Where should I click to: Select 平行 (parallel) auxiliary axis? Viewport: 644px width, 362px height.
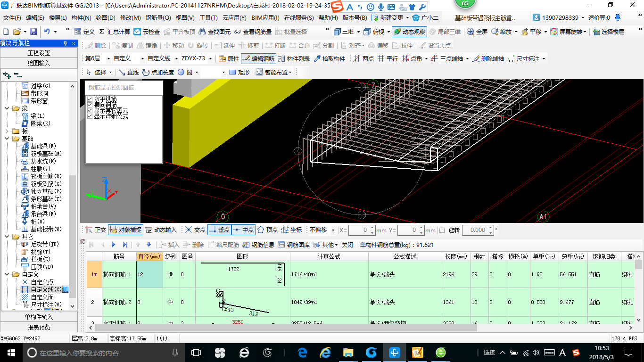point(388,58)
